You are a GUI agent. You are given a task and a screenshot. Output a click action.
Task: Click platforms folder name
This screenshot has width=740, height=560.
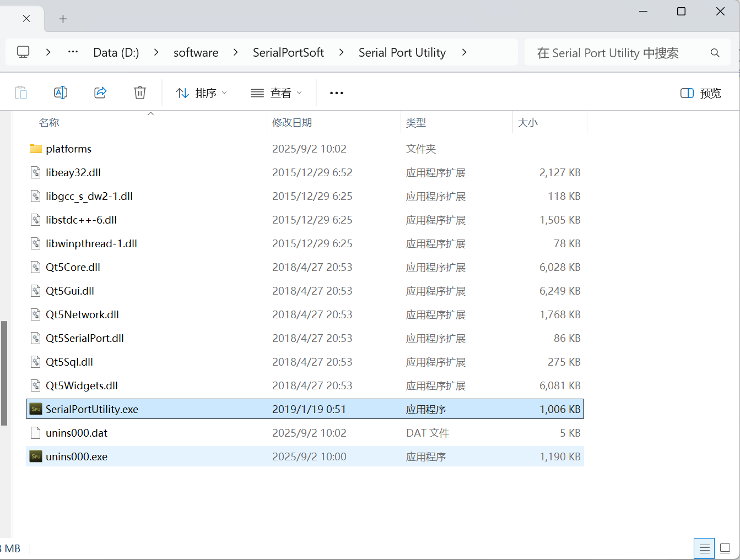pos(69,149)
